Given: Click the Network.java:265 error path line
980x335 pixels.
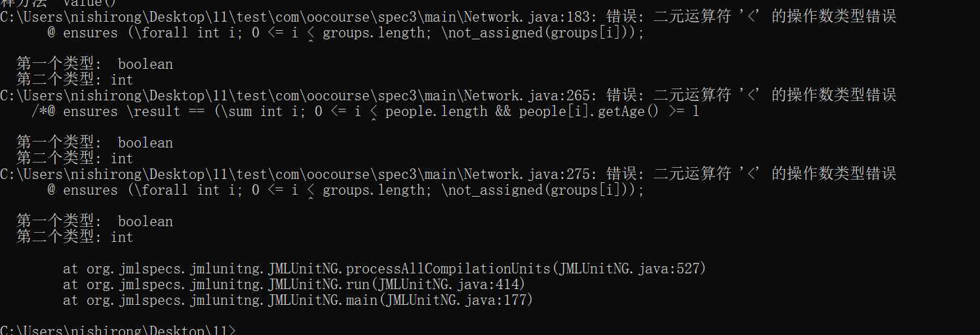Looking at the screenshot, I should pyautogui.click(x=448, y=96).
